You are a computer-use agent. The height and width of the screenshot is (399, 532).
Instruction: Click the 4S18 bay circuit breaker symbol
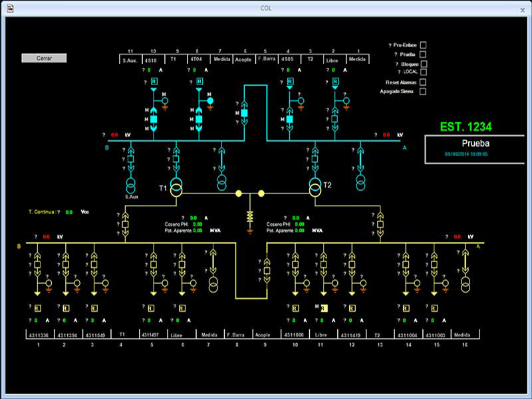154,120
